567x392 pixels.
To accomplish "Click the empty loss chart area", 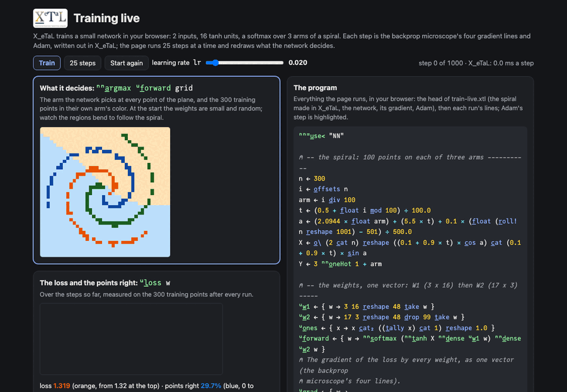I will (x=131, y=339).
